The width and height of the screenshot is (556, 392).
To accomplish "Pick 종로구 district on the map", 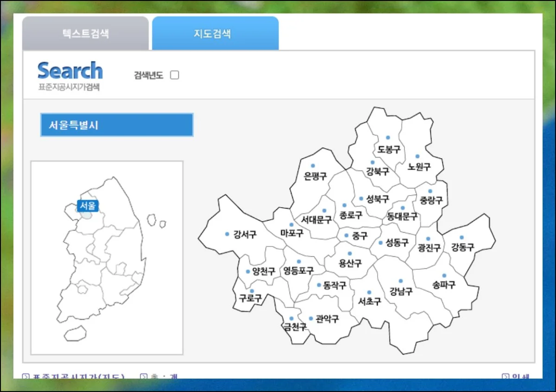I will coord(351,215).
